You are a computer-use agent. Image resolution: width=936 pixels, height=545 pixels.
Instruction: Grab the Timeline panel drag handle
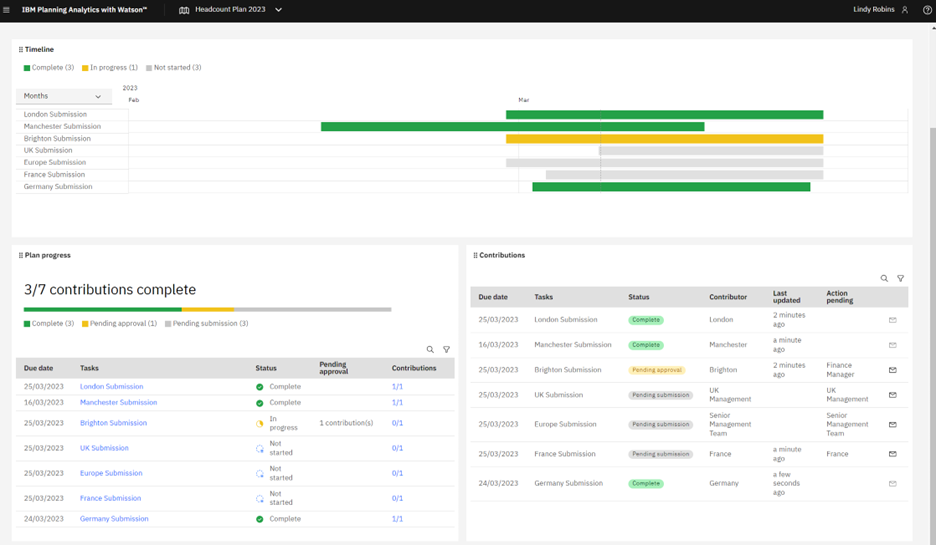tap(20, 50)
